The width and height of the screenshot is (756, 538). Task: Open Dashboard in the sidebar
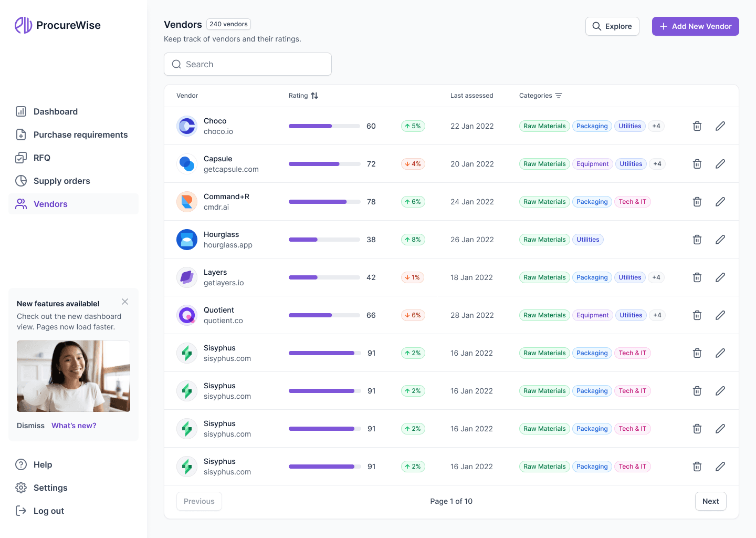[73, 111]
